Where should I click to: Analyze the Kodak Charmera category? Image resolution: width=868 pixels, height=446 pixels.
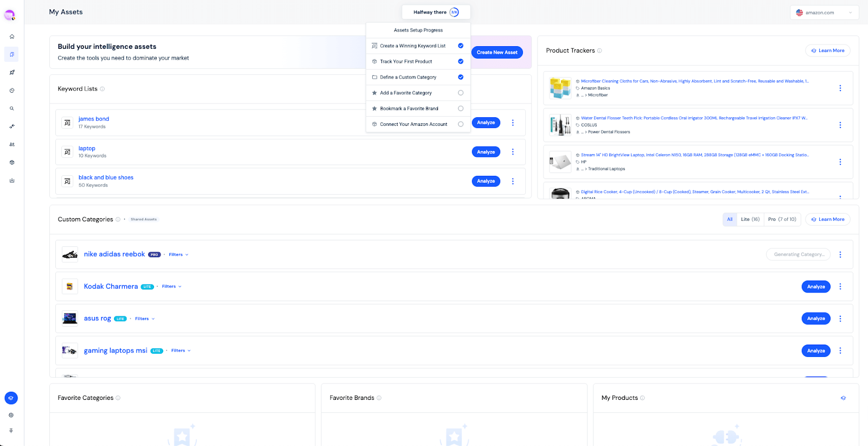coord(816,286)
